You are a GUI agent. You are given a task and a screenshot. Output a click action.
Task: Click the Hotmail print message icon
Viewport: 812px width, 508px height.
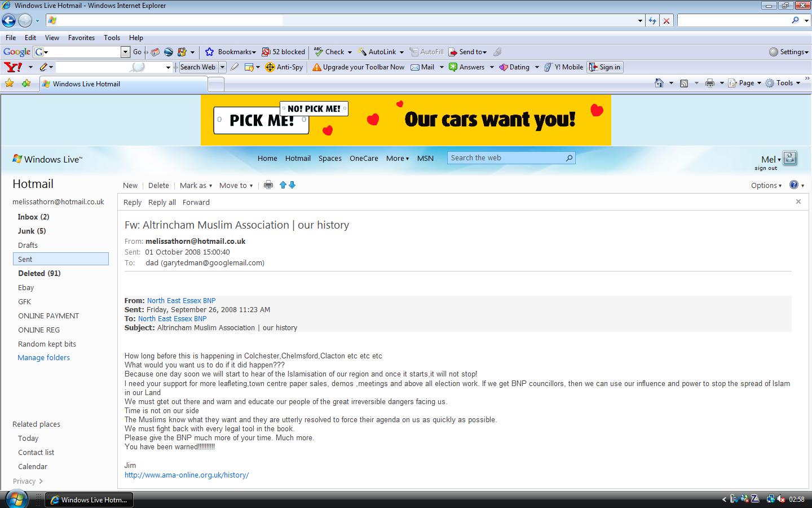click(x=268, y=185)
